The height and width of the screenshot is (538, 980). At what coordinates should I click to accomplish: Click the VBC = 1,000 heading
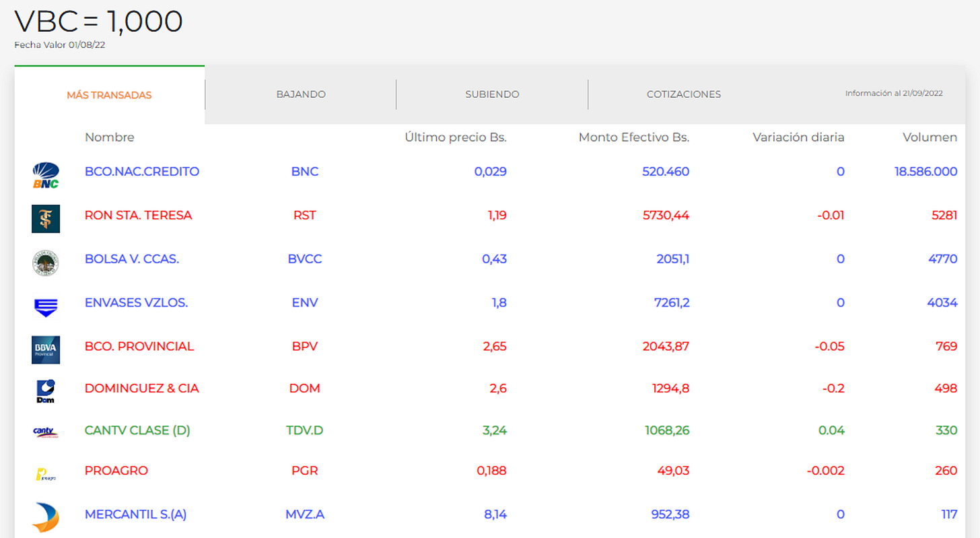click(98, 22)
